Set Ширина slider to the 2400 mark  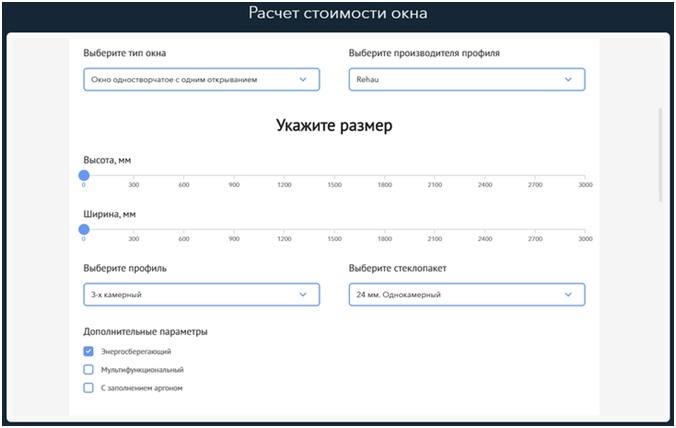click(x=485, y=230)
